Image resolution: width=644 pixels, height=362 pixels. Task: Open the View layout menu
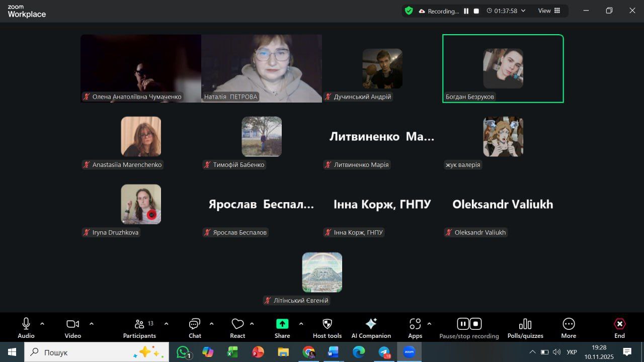[x=549, y=11]
